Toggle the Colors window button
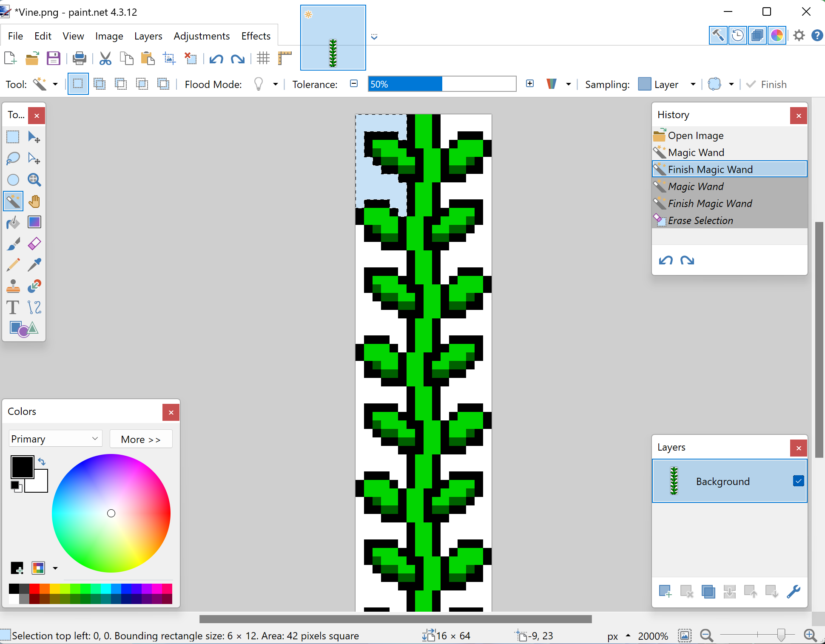This screenshot has height=644, width=825. [777, 35]
